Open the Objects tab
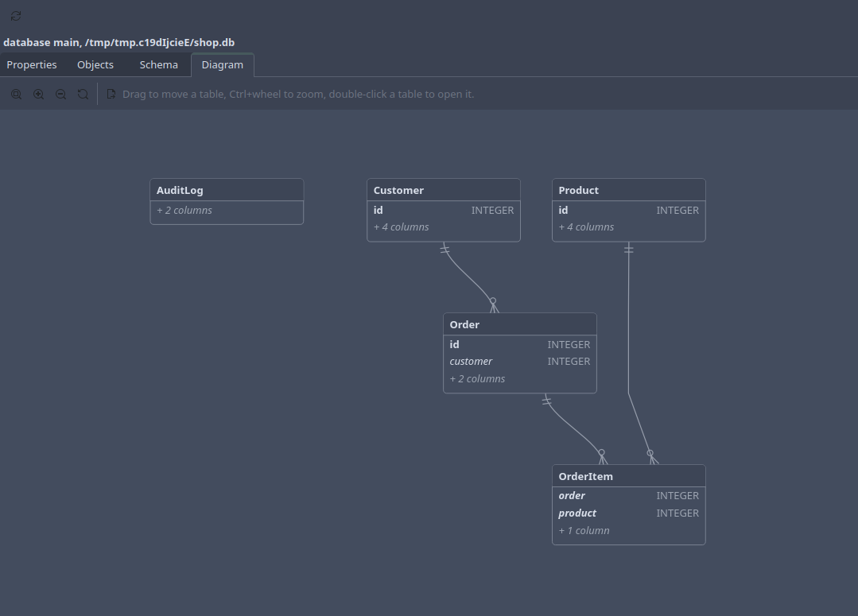 coord(95,64)
